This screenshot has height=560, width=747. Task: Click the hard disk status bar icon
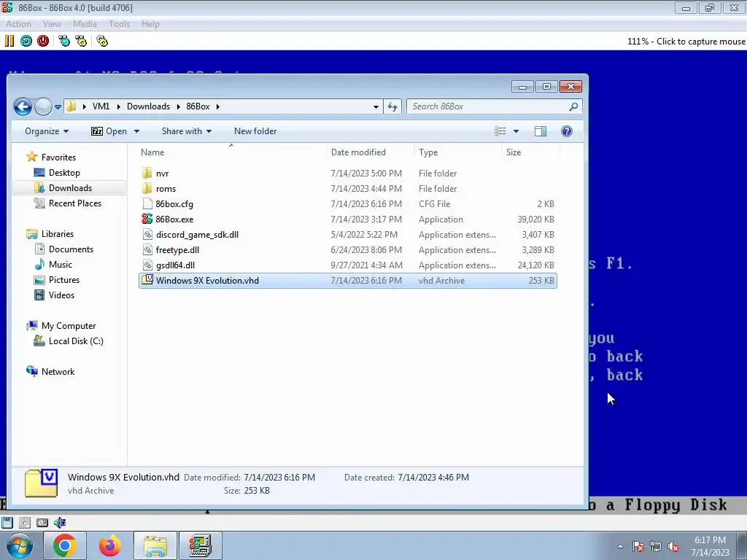tap(42, 522)
